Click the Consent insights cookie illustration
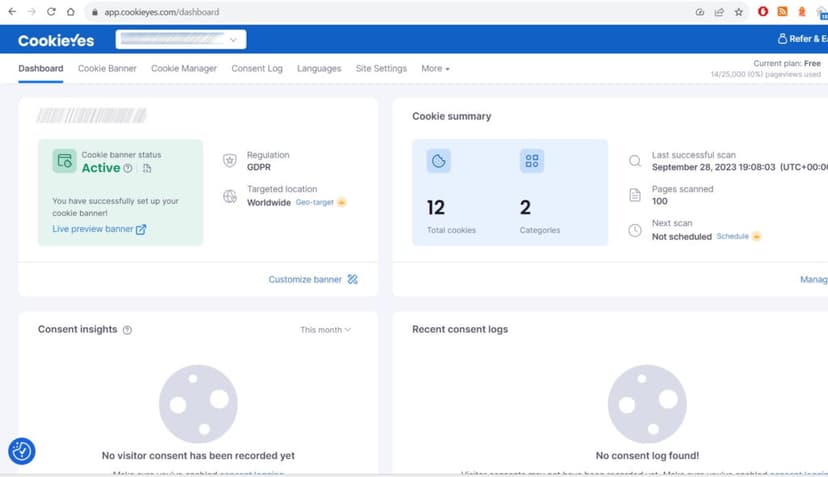The image size is (828, 477). 198,404
